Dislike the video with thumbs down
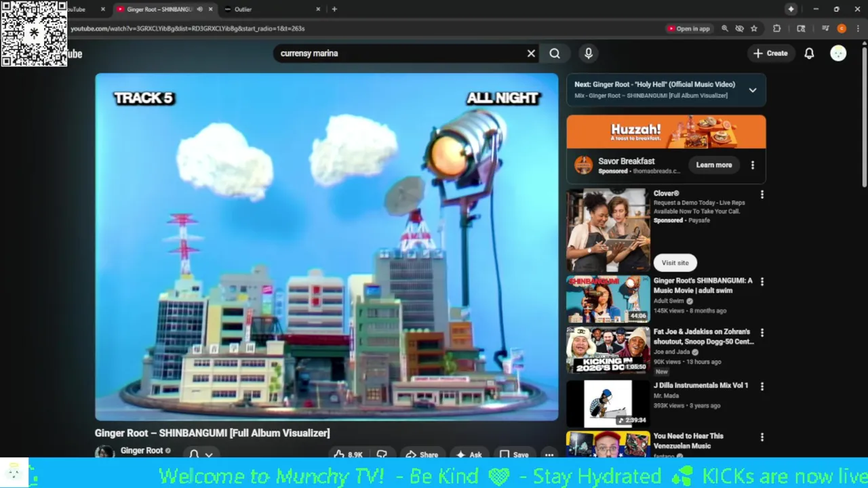868x488 pixels. pyautogui.click(x=382, y=454)
